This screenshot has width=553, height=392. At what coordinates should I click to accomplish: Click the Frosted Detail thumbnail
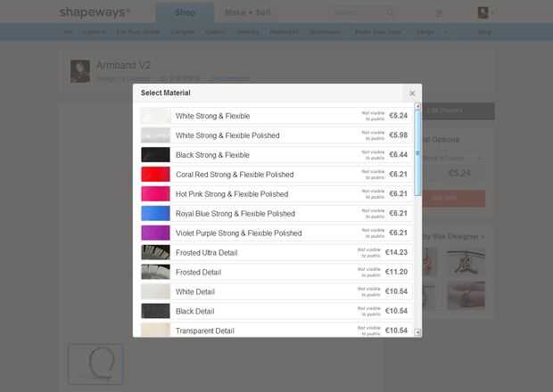point(155,272)
